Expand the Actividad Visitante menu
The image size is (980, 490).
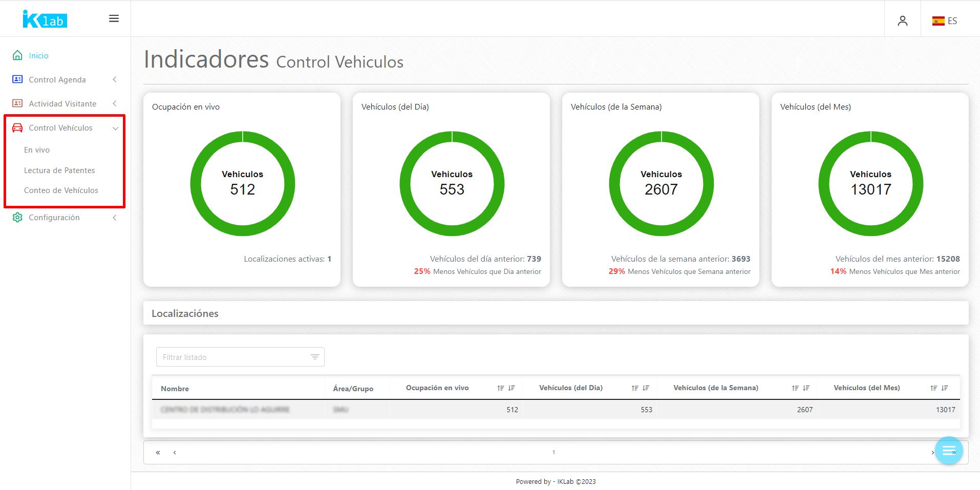(62, 104)
